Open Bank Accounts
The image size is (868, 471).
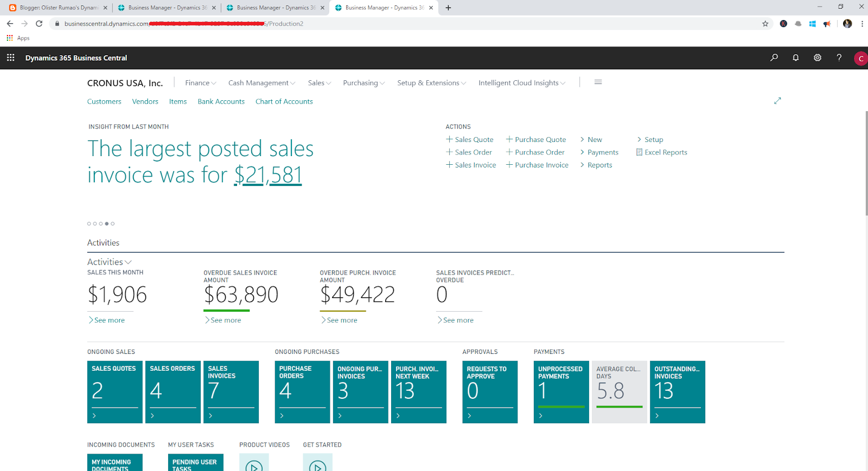pyautogui.click(x=221, y=101)
